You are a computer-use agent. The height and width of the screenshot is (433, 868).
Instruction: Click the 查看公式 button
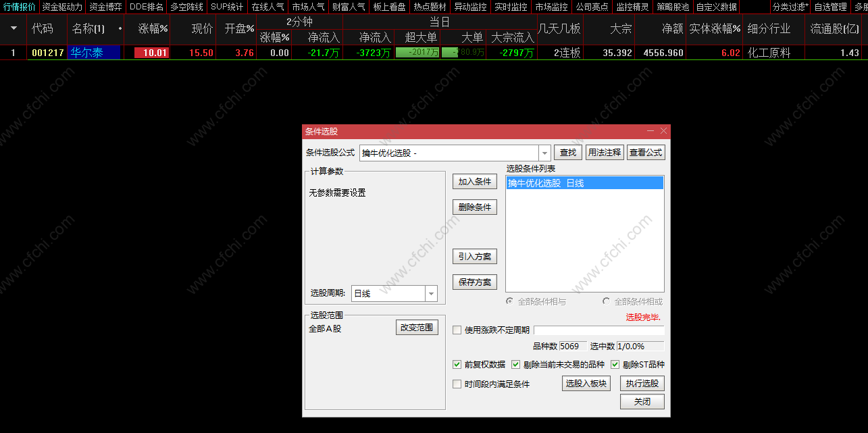pyautogui.click(x=646, y=153)
